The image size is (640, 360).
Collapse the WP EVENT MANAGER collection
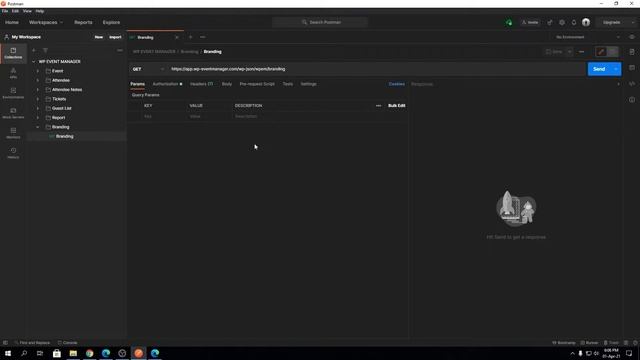click(33, 62)
